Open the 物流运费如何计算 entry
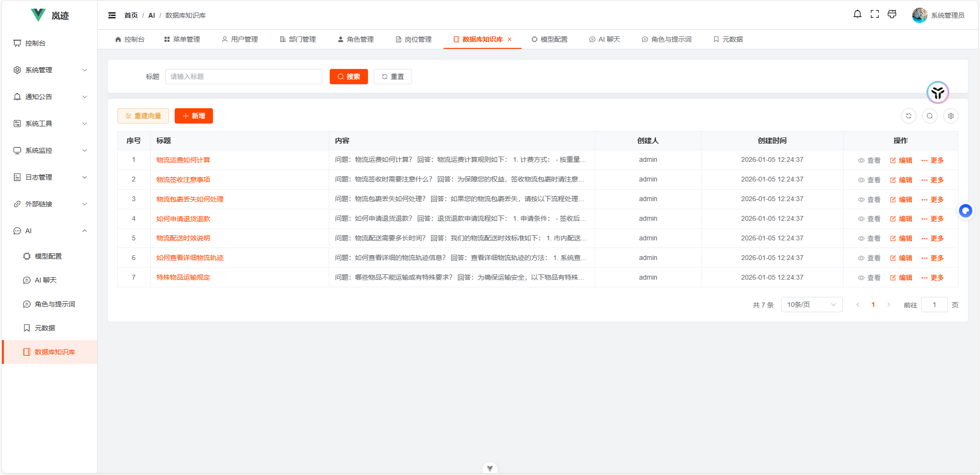This screenshot has height=475, width=980. pos(183,159)
